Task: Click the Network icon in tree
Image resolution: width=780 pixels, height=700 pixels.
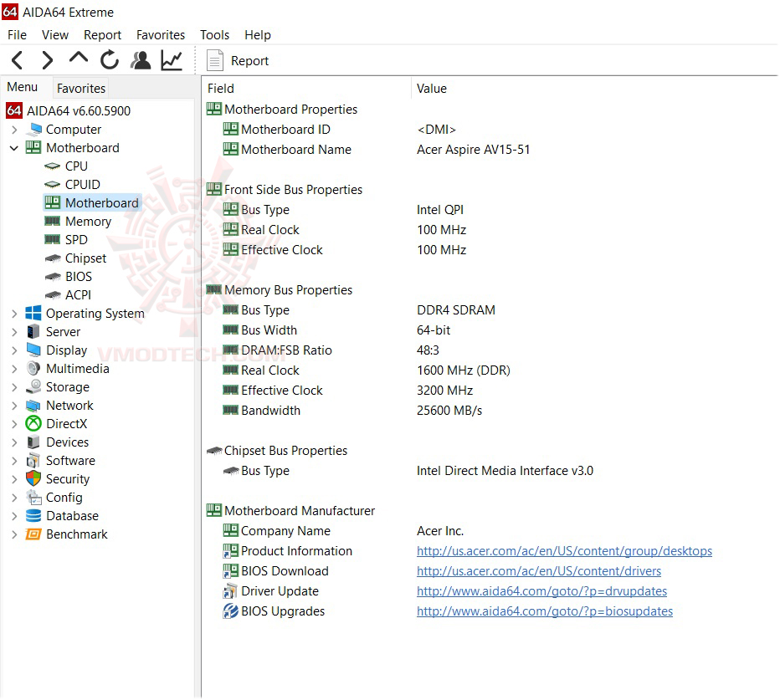Action: click(33, 406)
